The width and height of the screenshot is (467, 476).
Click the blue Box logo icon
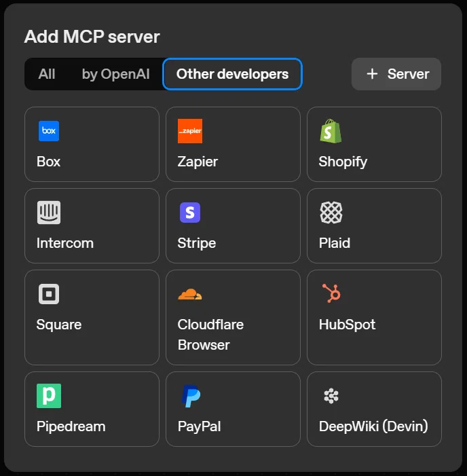[49, 131]
